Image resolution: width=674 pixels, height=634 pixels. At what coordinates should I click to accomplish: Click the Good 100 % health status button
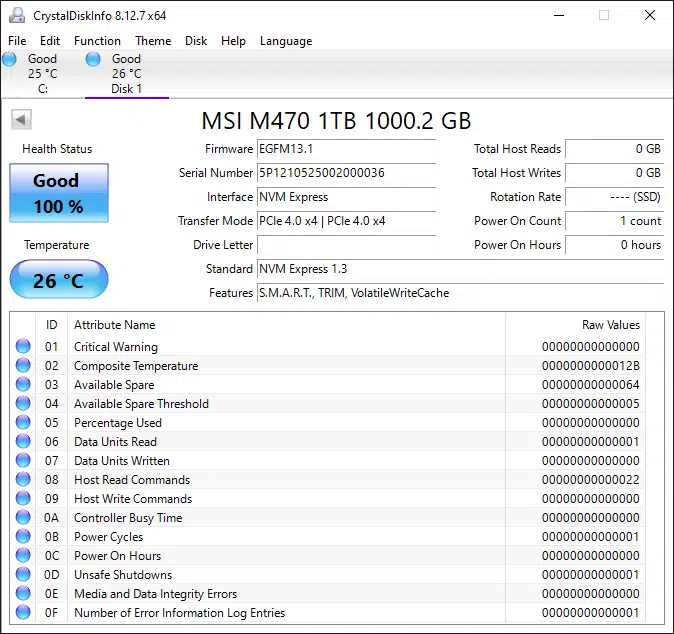(x=59, y=193)
